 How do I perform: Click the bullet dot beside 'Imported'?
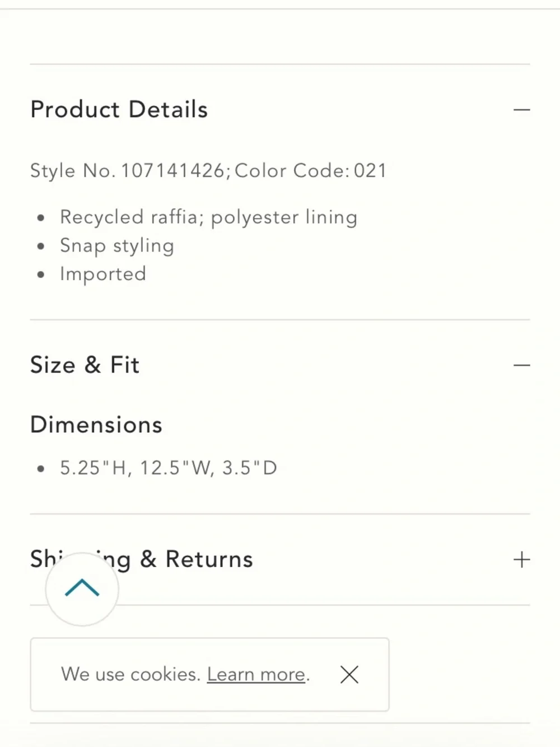[40, 275]
